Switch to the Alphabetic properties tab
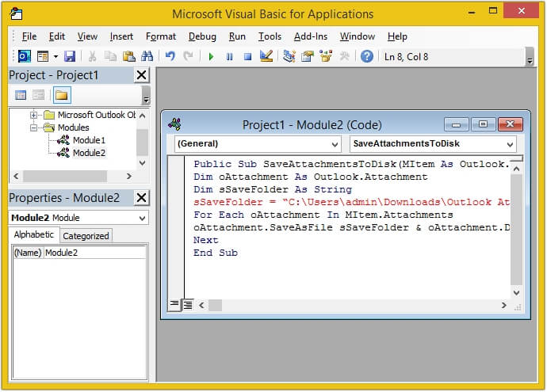 34,234
